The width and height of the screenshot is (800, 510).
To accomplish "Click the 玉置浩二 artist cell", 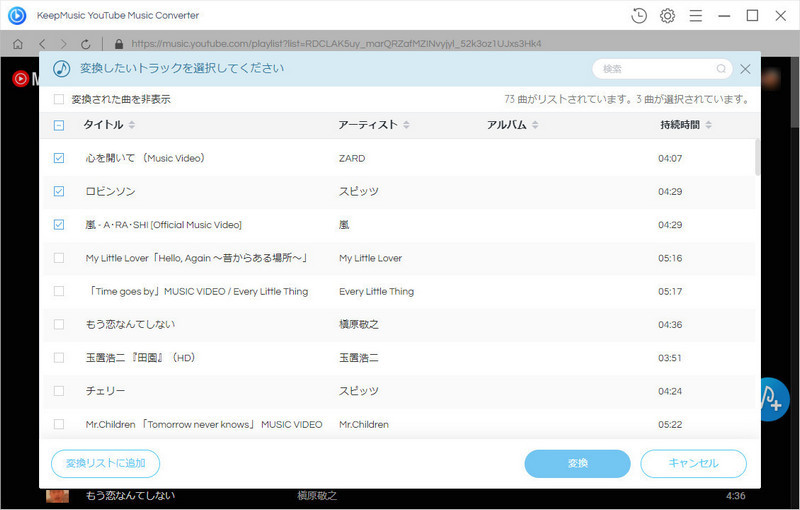I will coord(359,358).
